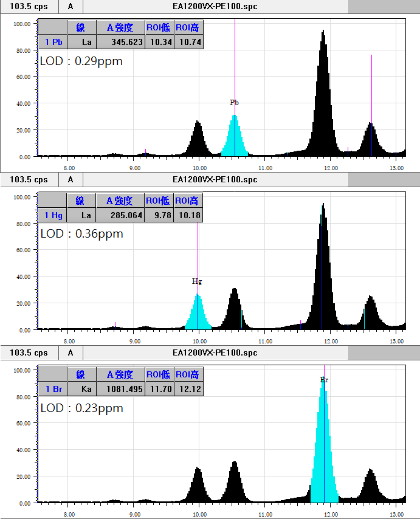Click the '103.5 cps' readout of top panel

click(x=29, y=7)
